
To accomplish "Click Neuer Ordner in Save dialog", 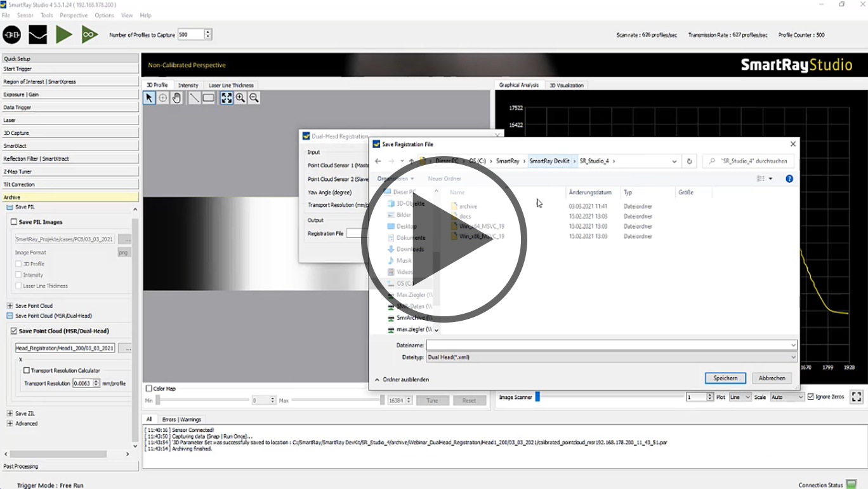I will [x=444, y=179].
